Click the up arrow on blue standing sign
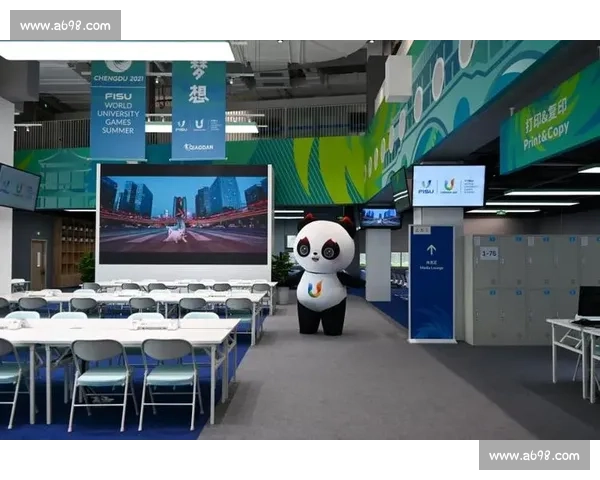Viewport: 600px width, 480px height. click(x=431, y=250)
